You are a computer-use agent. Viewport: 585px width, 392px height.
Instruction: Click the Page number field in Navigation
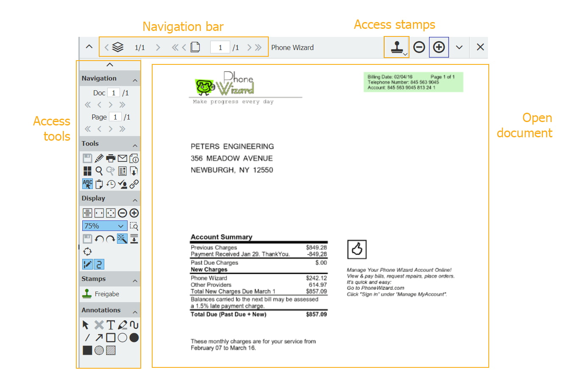pyautogui.click(x=115, y=117)
